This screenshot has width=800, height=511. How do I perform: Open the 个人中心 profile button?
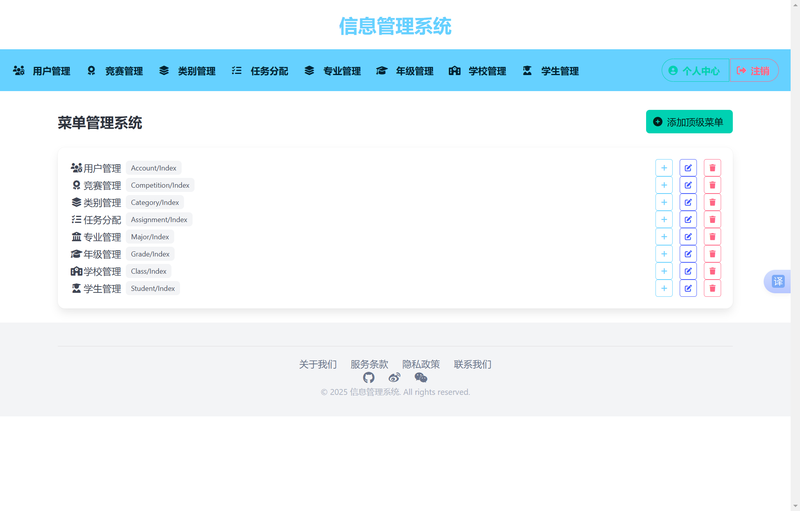[x=695, y=70]
